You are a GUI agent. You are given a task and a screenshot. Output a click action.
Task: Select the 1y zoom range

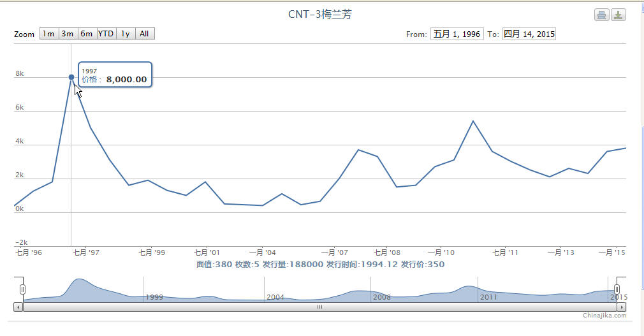[x=126, y=34]
